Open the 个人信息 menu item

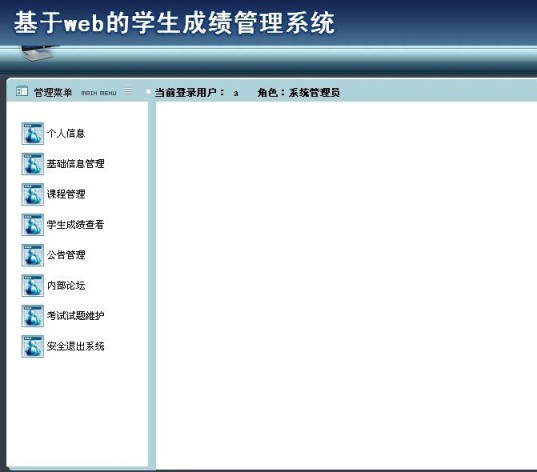point(66,133)
